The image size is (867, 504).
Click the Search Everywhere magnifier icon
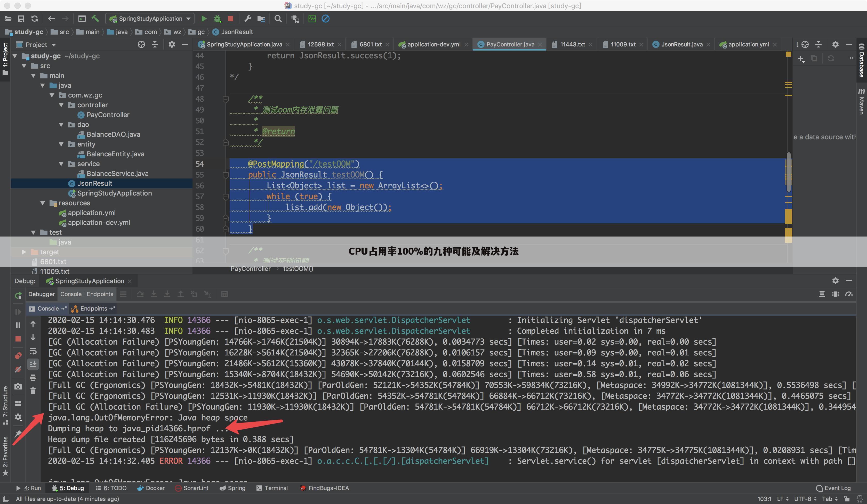tap(278, 19)
